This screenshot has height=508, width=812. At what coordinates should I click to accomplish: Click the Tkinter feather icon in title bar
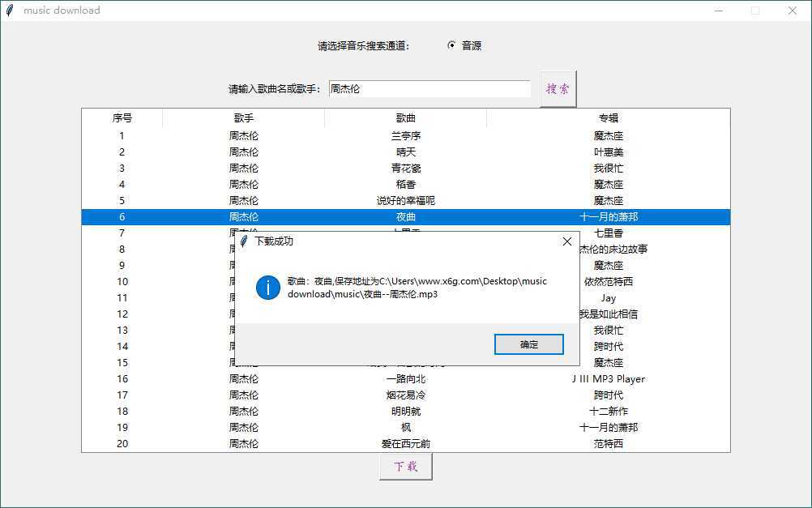(x=10, y=11)
